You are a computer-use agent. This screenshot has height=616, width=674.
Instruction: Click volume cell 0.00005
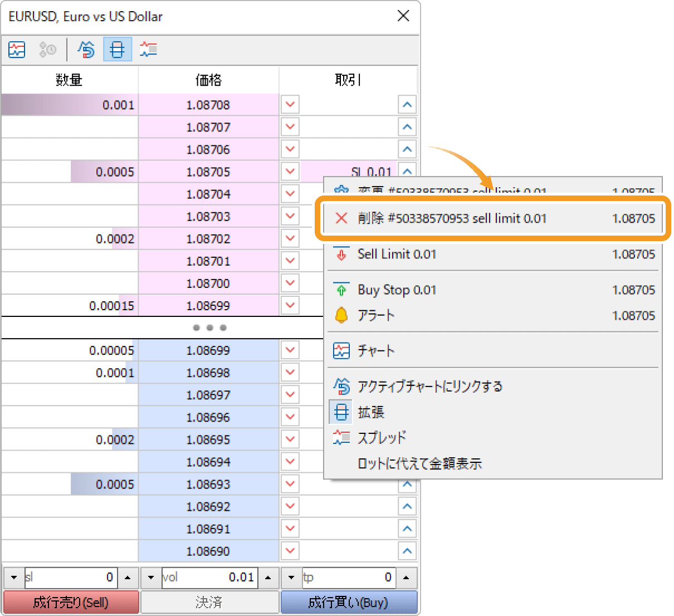click(x=70, y=350)
